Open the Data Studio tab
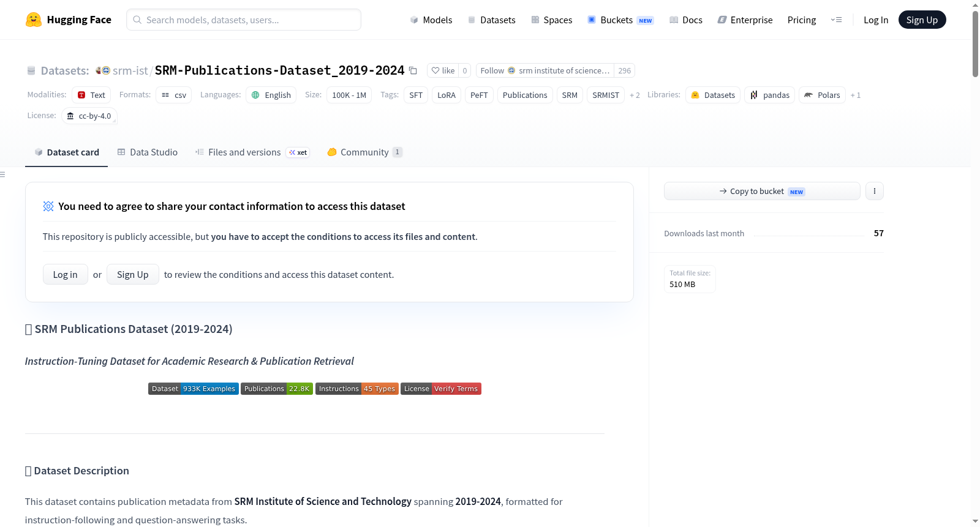The height and width of the screenshot is (527, 980). (x=147, y=152)
